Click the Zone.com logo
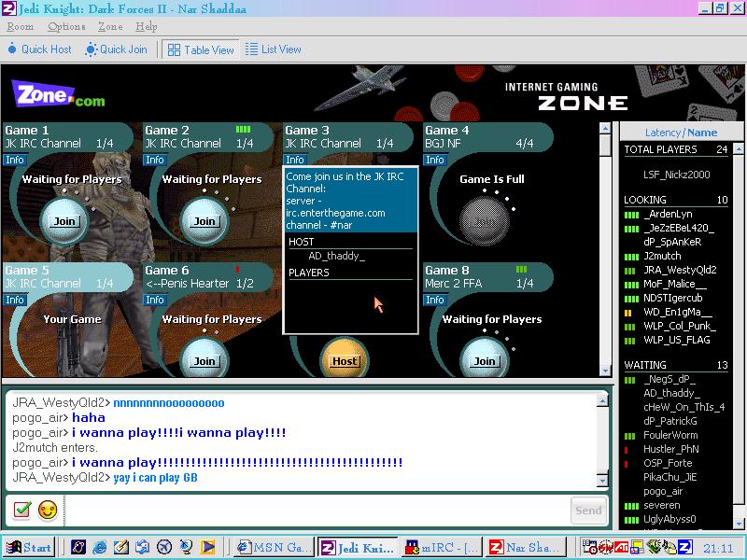Viewport: 747px width, 560px height. [x=58, y=95]
